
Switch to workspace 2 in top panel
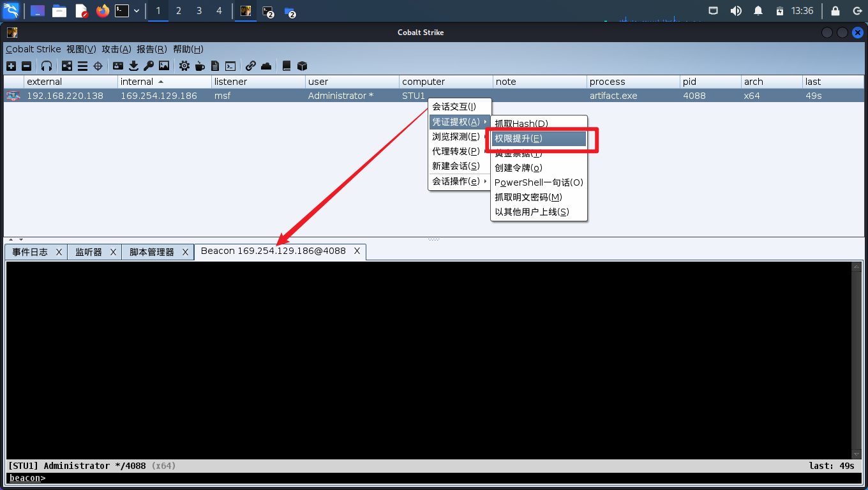(x=178, y=11)
